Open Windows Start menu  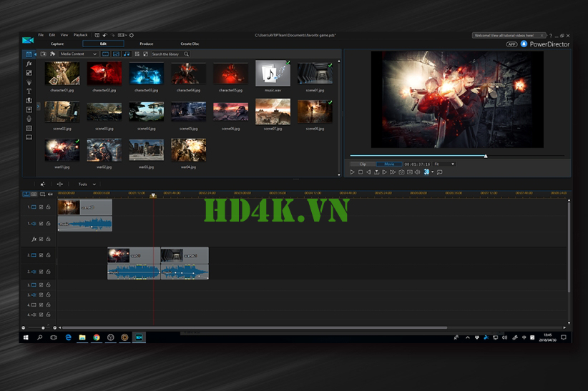pyautogui.click(x=26, y=337)
